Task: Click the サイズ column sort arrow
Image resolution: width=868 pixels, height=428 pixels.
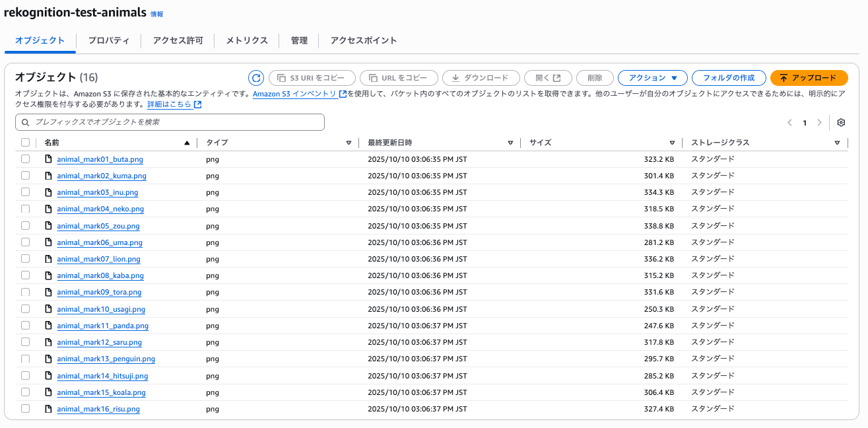Action: click(x=672, y=143)
